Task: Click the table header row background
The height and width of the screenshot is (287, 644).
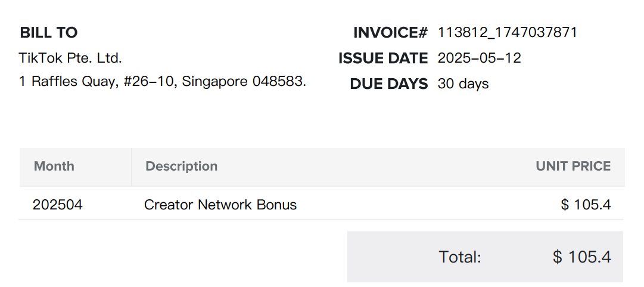Action: coord(322,167)
